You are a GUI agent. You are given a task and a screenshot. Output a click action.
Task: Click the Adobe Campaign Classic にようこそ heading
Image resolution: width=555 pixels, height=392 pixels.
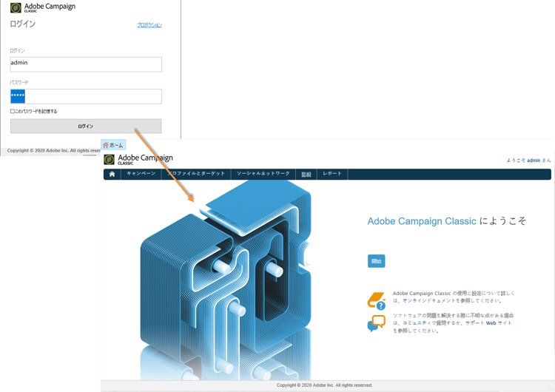(447, 221)
